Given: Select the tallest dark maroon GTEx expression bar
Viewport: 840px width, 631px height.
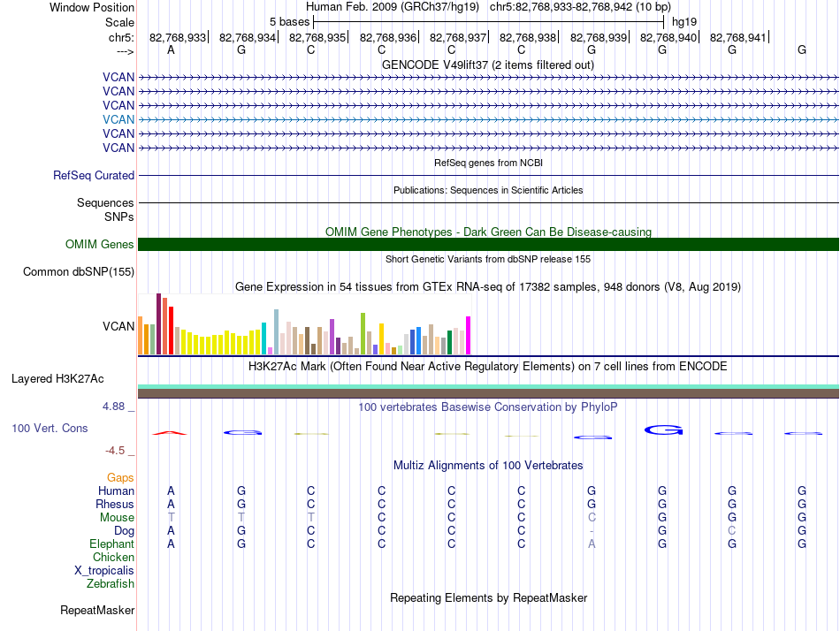Looking at the screenshot, I should click(x=158, y=323).
